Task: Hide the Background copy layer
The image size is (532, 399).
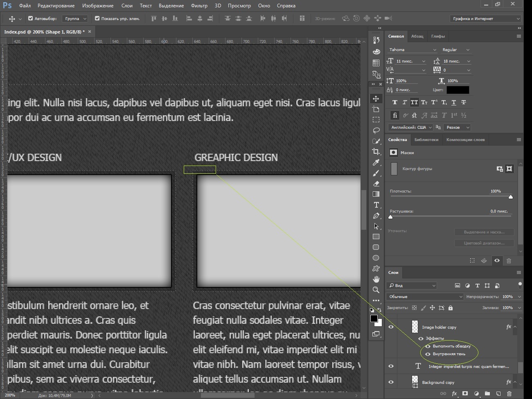Action: coord(391,382)
